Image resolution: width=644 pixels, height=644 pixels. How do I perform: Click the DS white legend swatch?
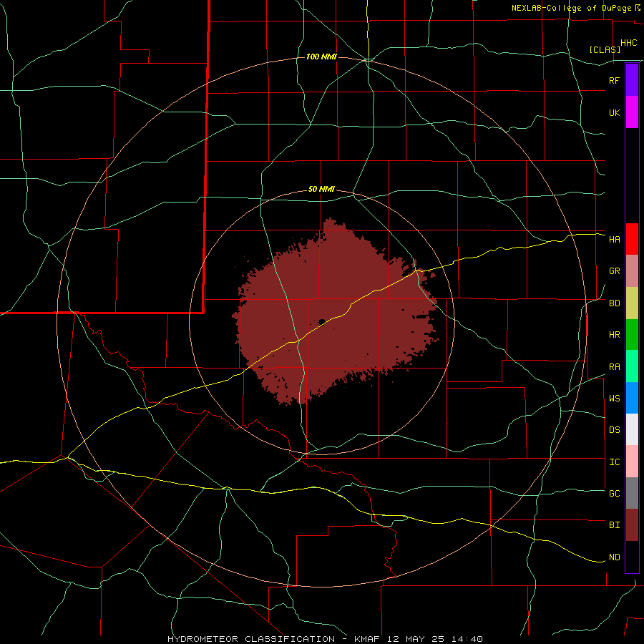632,429
